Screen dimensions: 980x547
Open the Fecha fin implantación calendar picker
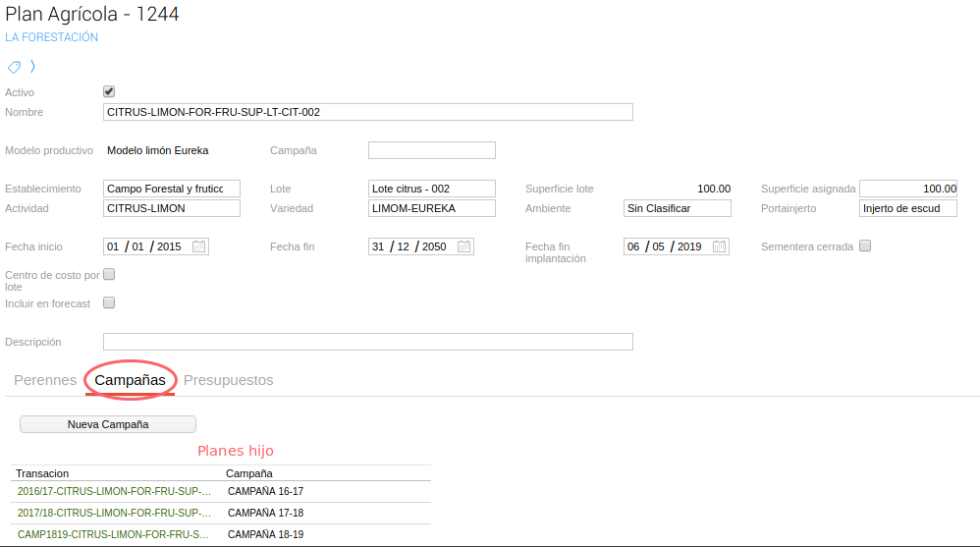coord(719,246)
